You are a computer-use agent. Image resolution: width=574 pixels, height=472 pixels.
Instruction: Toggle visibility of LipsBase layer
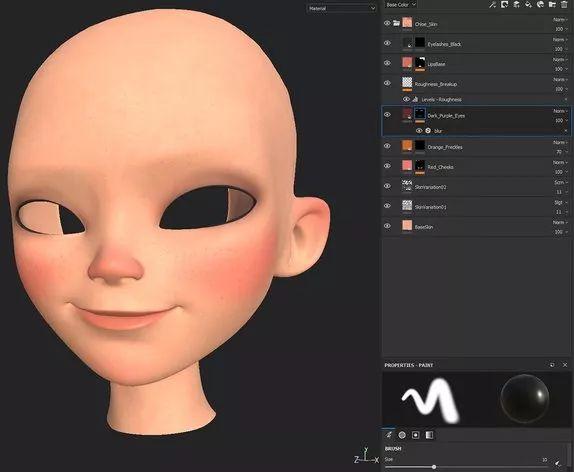[x=387, y=63]
